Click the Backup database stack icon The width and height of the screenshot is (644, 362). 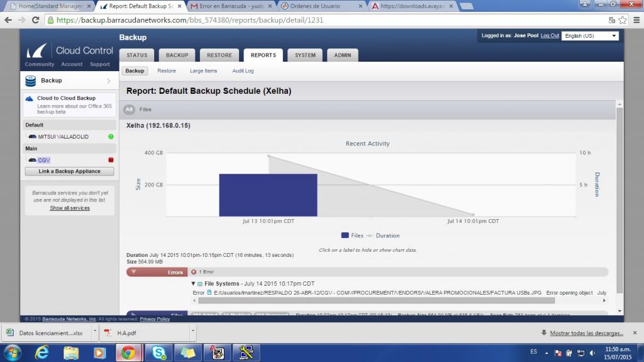tap(30, 81)
